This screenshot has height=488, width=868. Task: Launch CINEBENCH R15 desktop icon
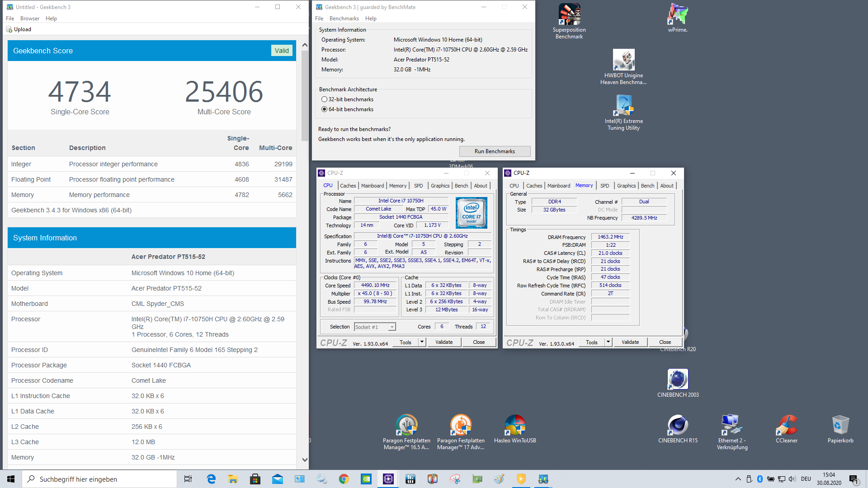pos(678,429)
